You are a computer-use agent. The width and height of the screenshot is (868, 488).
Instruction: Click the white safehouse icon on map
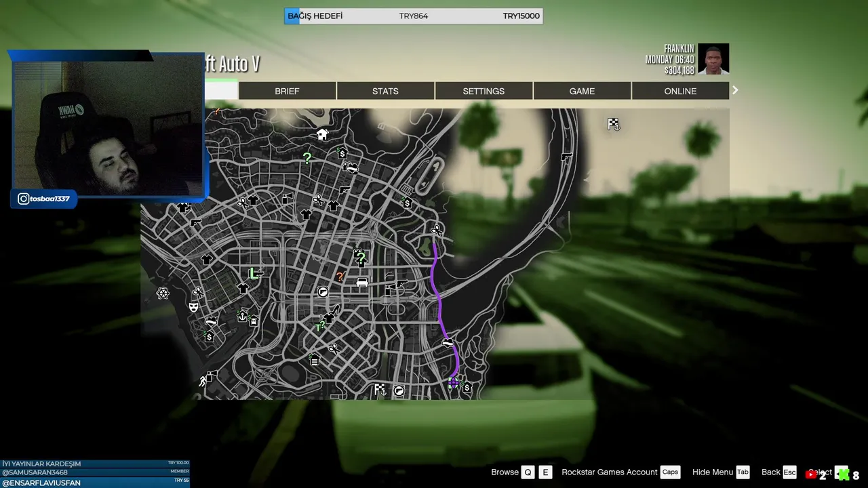pos(322,134)
